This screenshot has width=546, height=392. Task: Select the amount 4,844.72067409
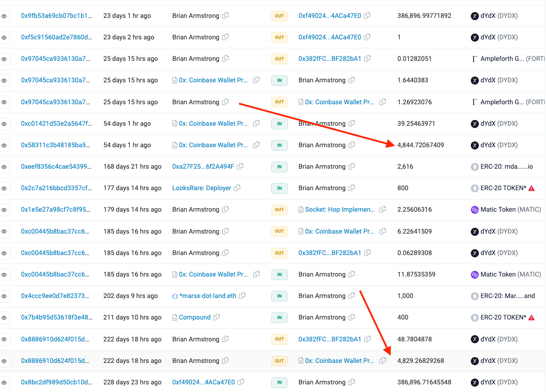(421, 145)
